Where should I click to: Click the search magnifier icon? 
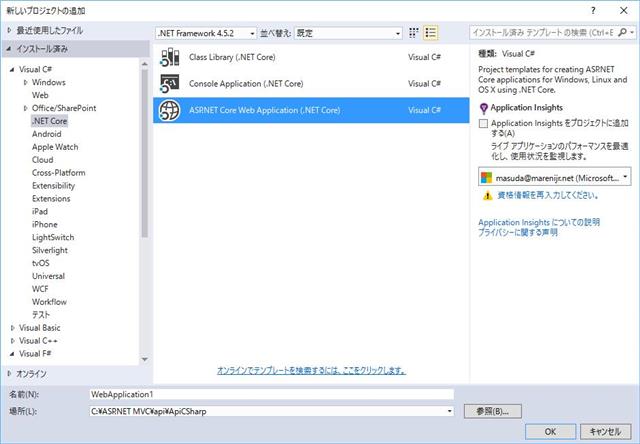click(x=618, y=33)
